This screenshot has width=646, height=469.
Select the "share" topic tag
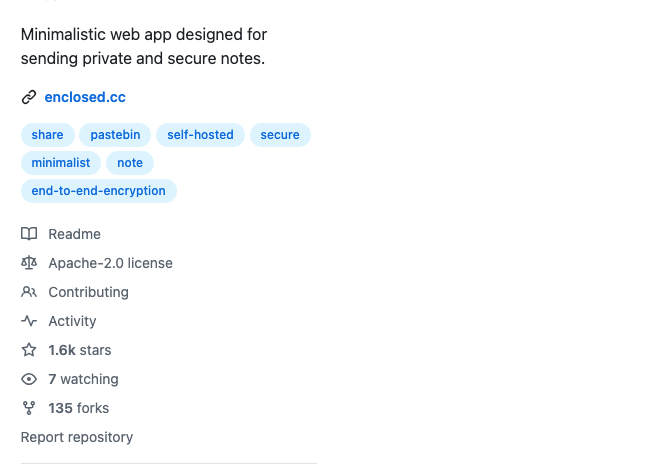tap(47, 135)
